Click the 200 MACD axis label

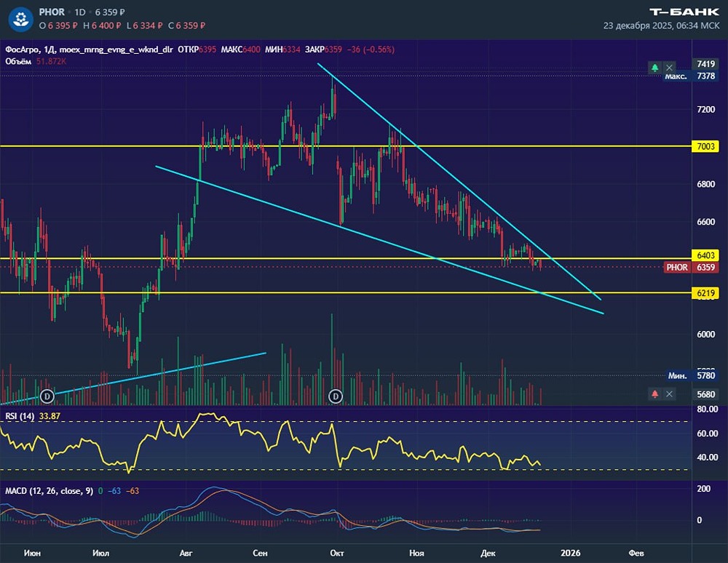pos(704,489)
